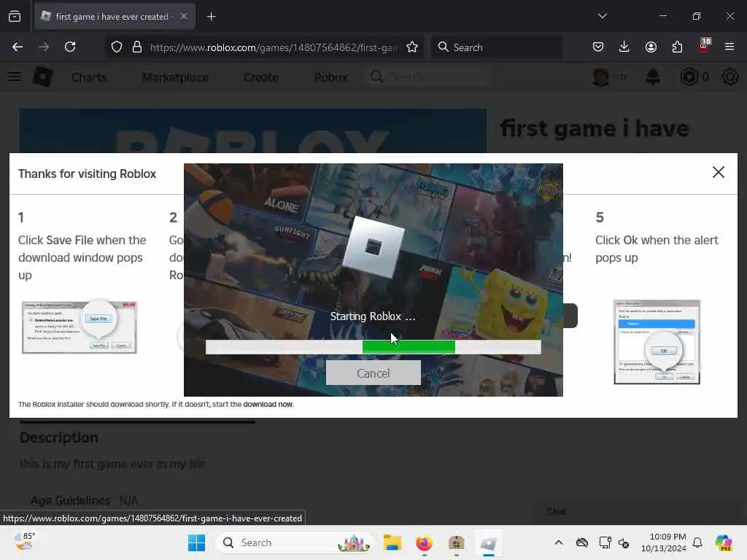Cancel the Starting Roblox launcher
Viewport: 747px width, 560px height.
coord(373,373)
